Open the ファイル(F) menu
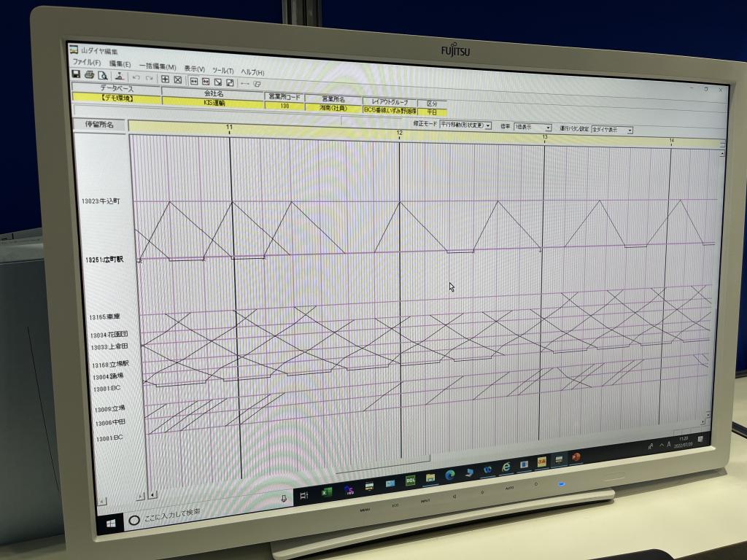This screenshot has width=747, height=560. click(86, 62)
